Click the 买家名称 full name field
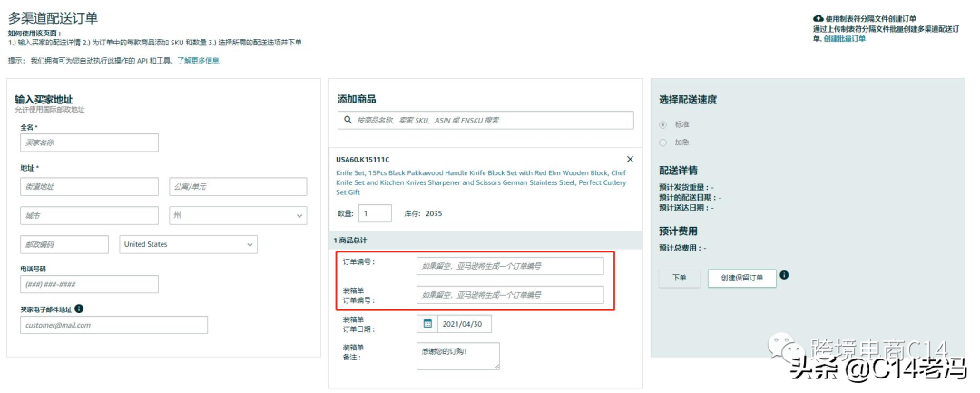980x393 pixels. (89, 142)
